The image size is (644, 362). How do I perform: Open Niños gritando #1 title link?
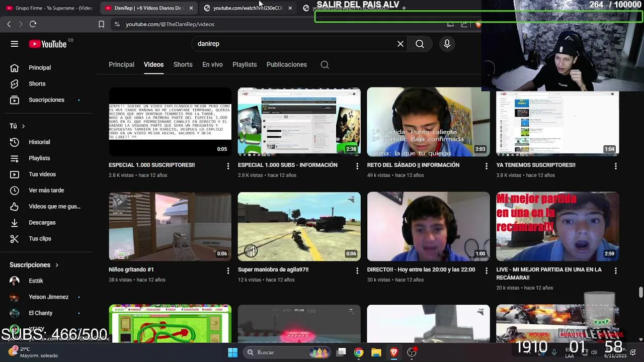coord(131,269)
